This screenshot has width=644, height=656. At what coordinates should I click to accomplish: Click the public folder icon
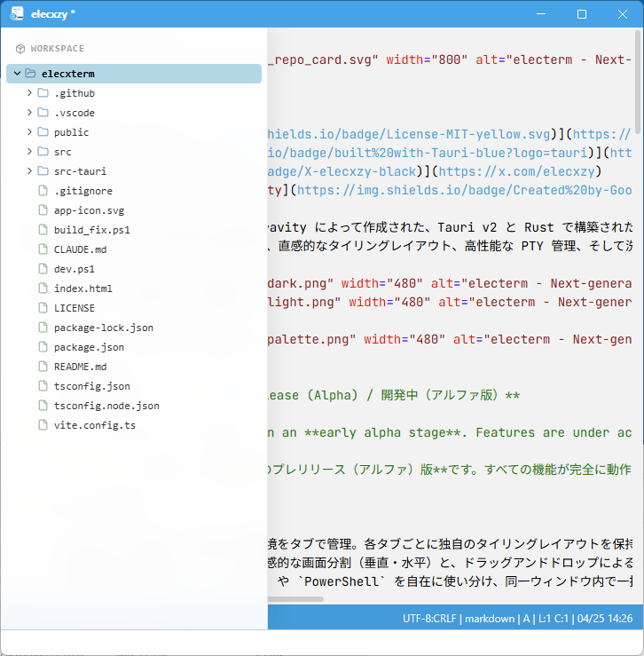[x=43, y=132]
